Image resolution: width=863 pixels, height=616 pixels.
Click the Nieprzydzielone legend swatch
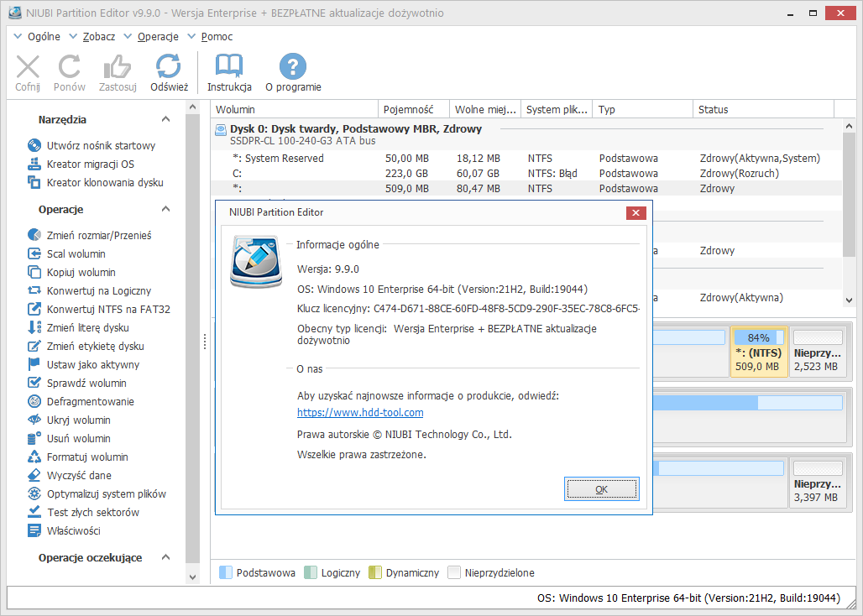coord(453,572)
